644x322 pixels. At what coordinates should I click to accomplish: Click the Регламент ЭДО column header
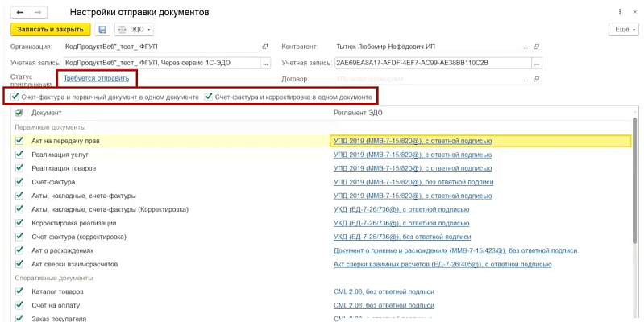tap(358, 113)
